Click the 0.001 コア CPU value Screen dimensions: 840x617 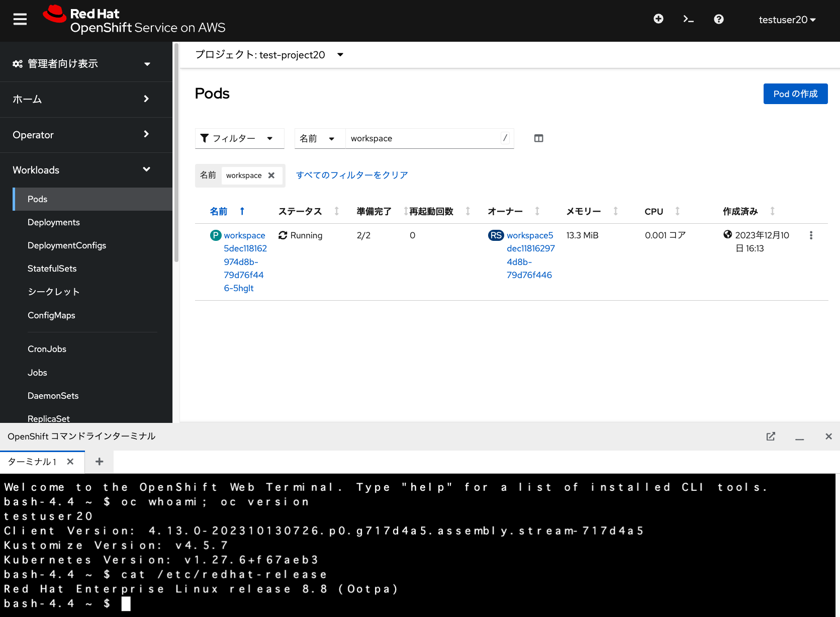[665, 235]
